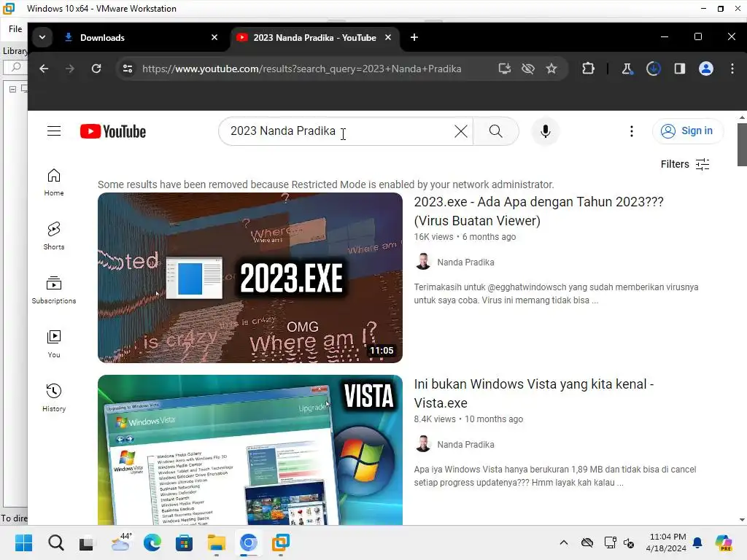This screenshot has height=560, width=747.
Task: Open the weather widget on taskbar
Action: click(121, 542)
